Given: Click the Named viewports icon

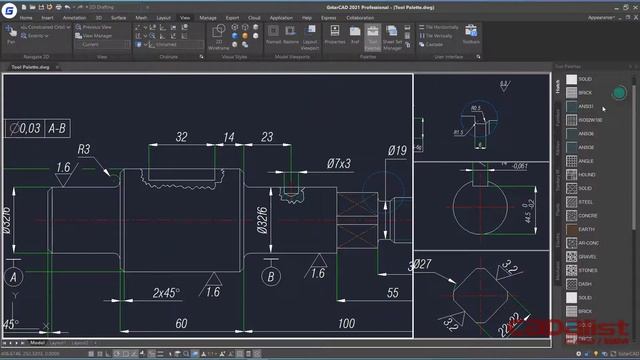Looking at the screenshot, I should click(273, 34).
